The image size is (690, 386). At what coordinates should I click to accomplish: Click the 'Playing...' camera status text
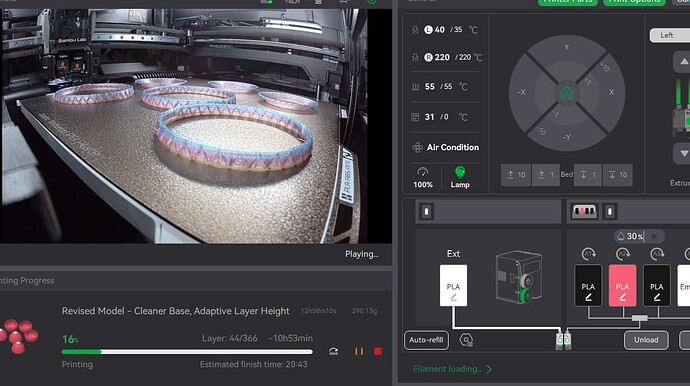[x=362, y=254]
